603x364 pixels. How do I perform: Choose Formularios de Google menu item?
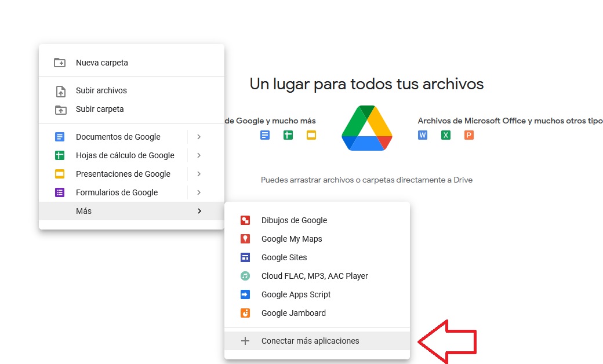point(117,192)
